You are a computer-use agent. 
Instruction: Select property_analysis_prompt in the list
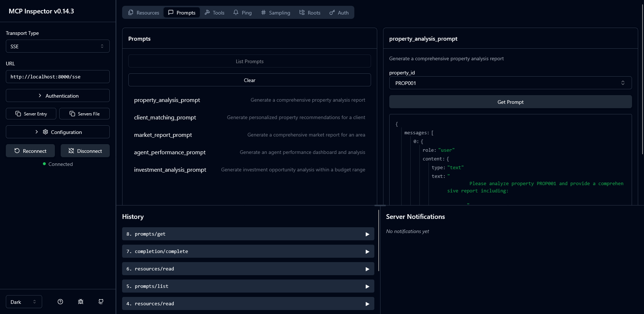click(x=250, y=100)
